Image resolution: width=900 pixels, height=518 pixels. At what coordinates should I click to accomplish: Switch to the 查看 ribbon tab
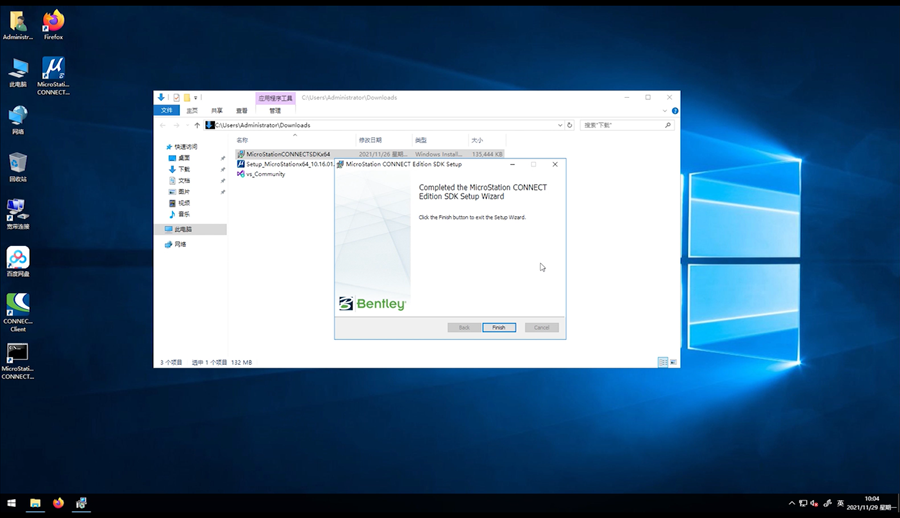pyautogui.click(x=242, y=110)
